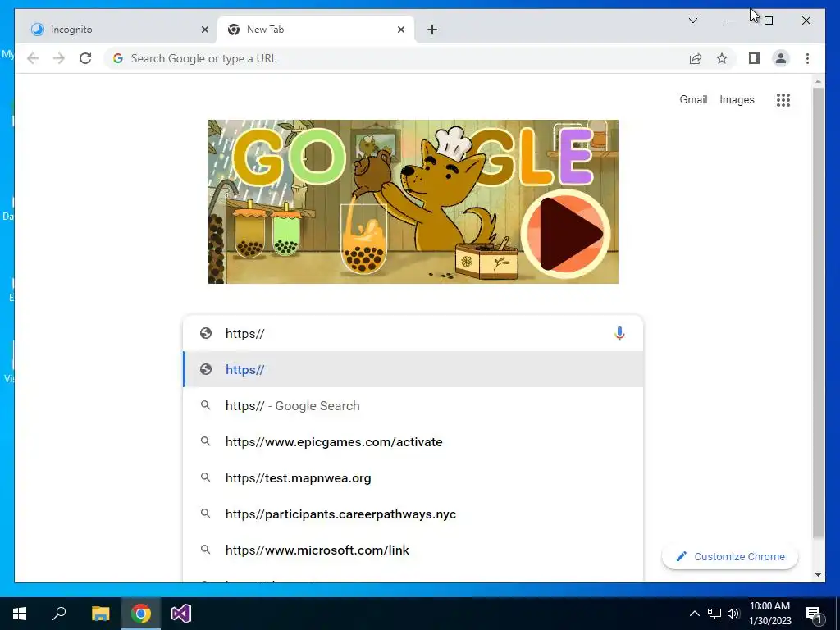This screenshot has height=630, width=840.
Task: Minimize the Chrome window
Action: (731, 21)
